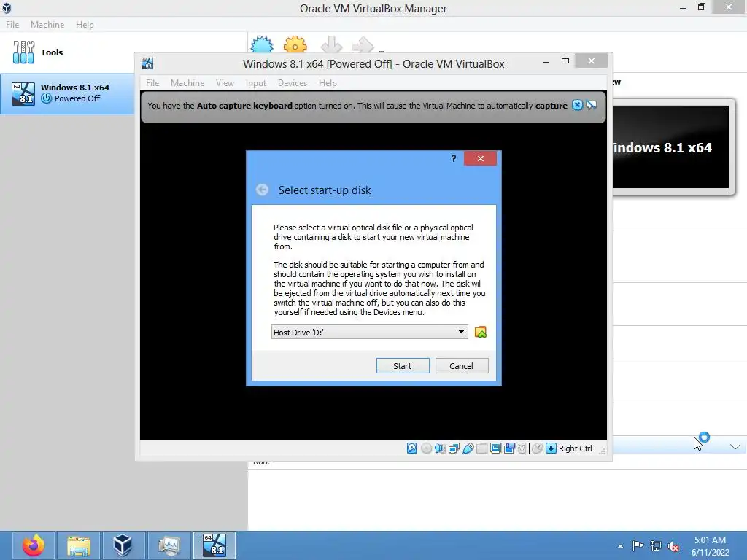Open File Explorer from the taskbar
Screen dimensions: 747x560
pyautogui.click(x=79, y=545)
